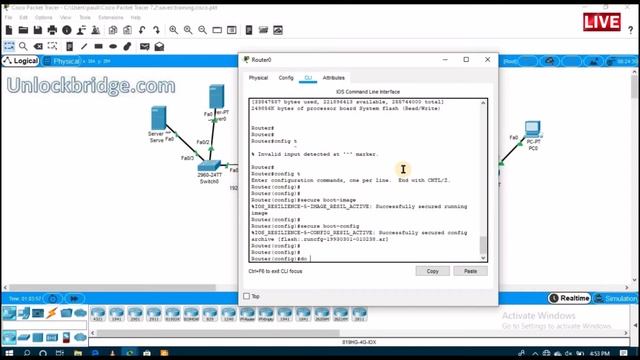Choose the Delete tool
Screen dimensions: 640x360
coord(38,46)
